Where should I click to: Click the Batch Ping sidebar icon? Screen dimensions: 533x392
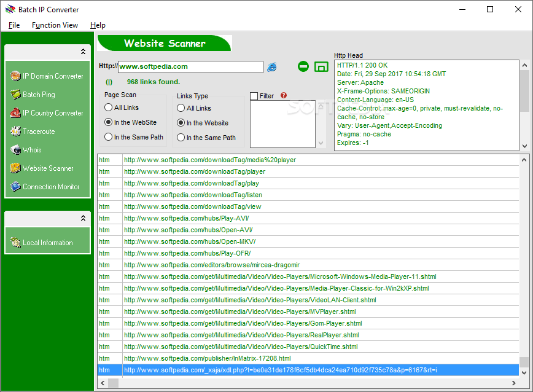(15, 94)
